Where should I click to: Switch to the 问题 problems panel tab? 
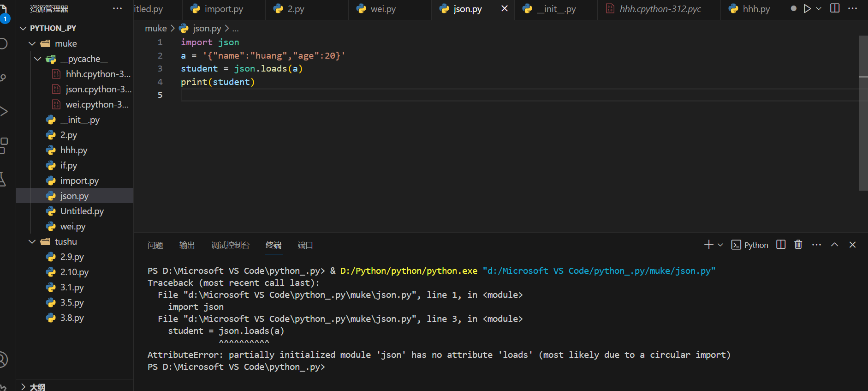(x=155, y=245)
